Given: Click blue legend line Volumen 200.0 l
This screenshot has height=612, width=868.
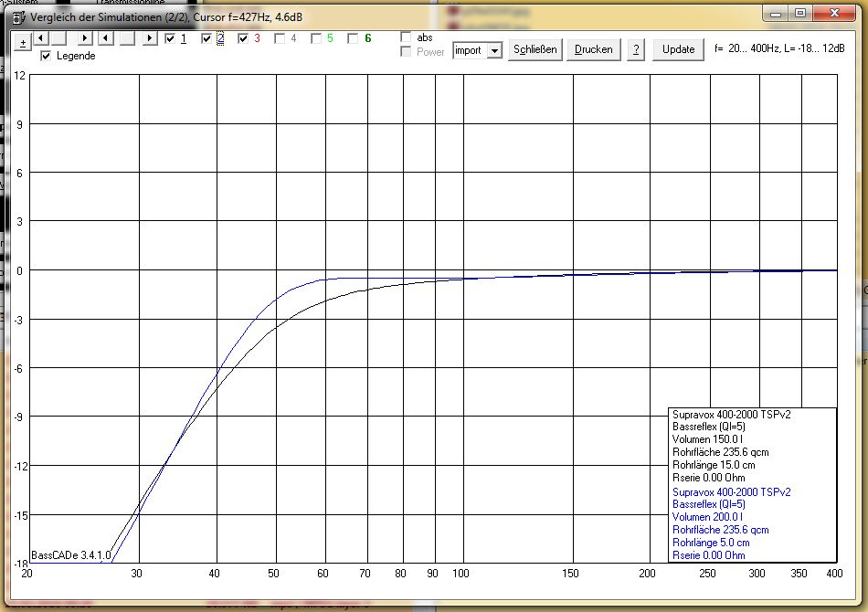Looking at the screenshot, I should click(x=707, y=517).
